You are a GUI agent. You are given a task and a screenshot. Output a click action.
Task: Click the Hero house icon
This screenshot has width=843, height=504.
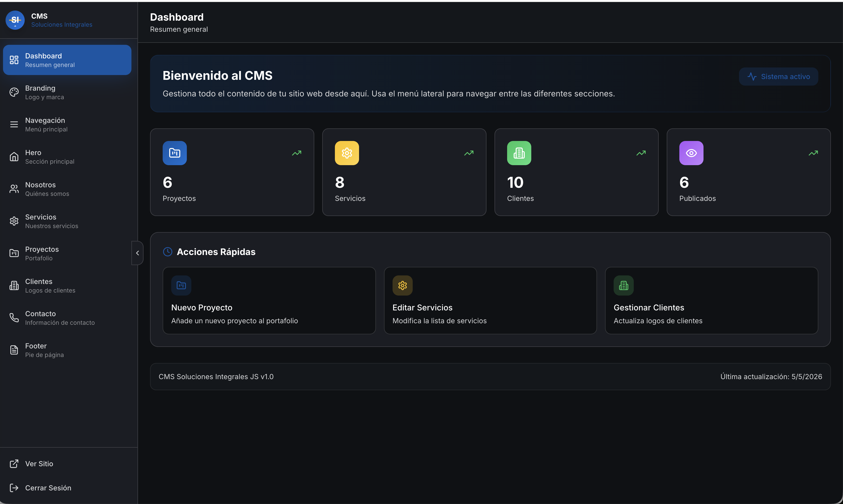pyautogui.click(x=14, y=157)
